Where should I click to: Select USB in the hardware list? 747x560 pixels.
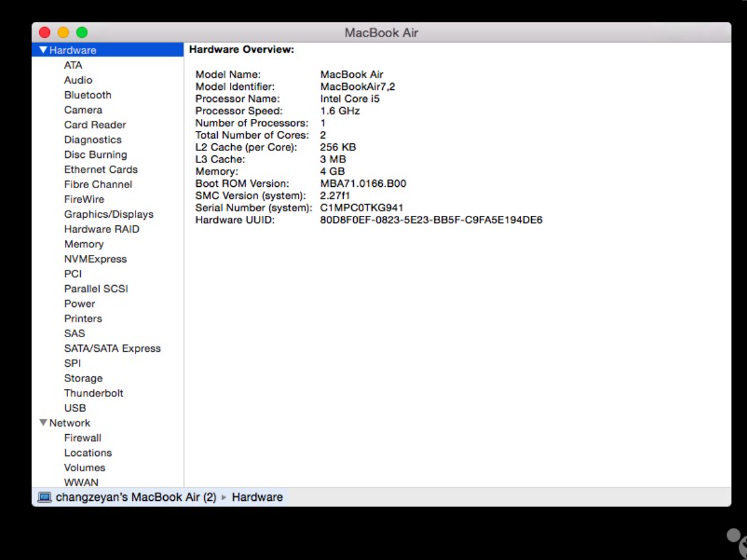pyautogui.click(x=75, y=408)
